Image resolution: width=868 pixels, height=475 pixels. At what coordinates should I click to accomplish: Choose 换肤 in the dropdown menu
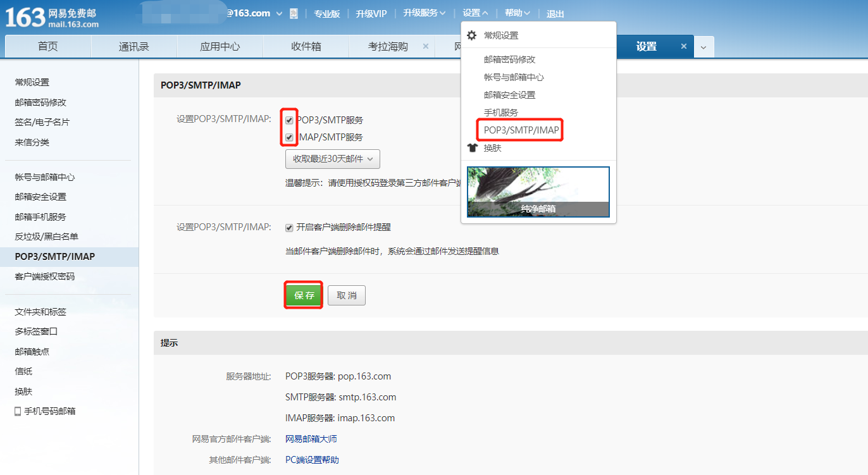[x=492, y=148]
